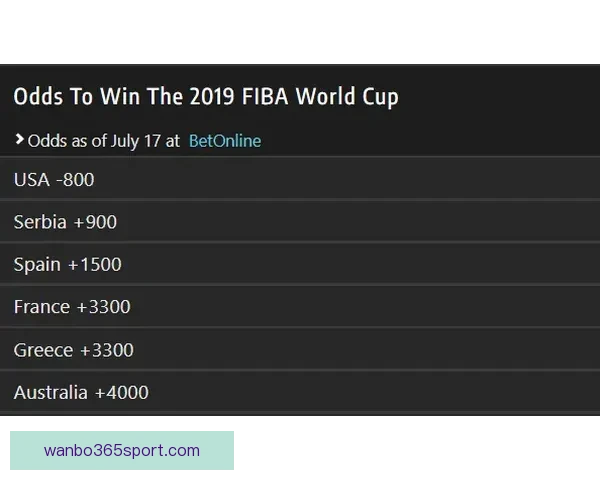Open the BetOnline link
Image resolution: width=600 pixels, height=480 pixels.
pos(224,141)
